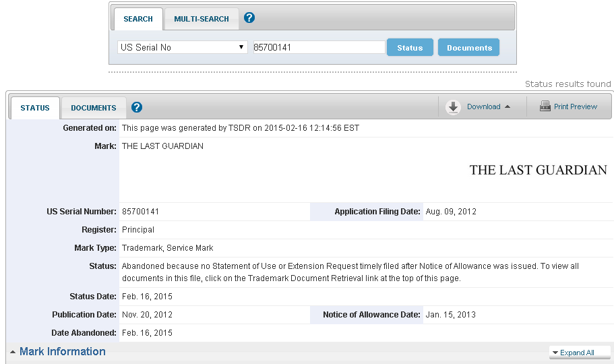Image resolution: width=614 pixels, height=364 pixels.
Task: Collapse the Mark Information section triangle
Action: tap(13, 352)
